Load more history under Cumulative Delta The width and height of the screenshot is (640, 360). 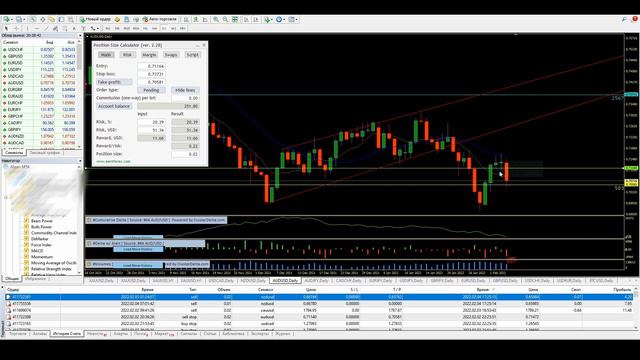point(138,237)
